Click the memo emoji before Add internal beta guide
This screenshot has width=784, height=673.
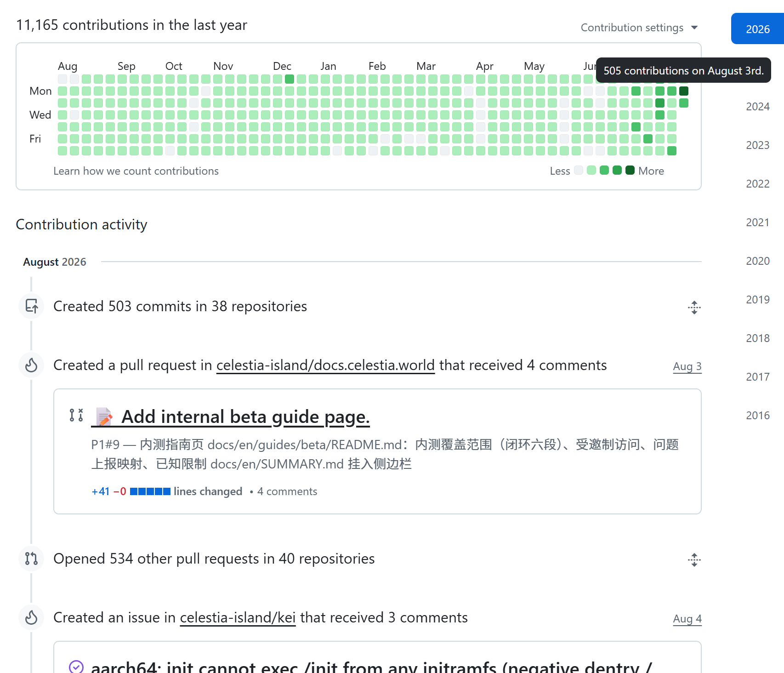pyautogui.click(x=104, y=417)
